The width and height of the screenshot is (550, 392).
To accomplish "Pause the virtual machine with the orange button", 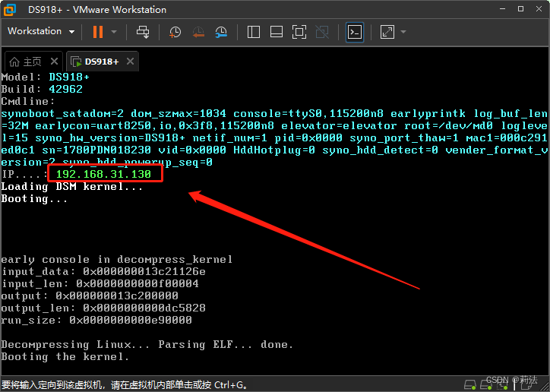I will 98,32.
